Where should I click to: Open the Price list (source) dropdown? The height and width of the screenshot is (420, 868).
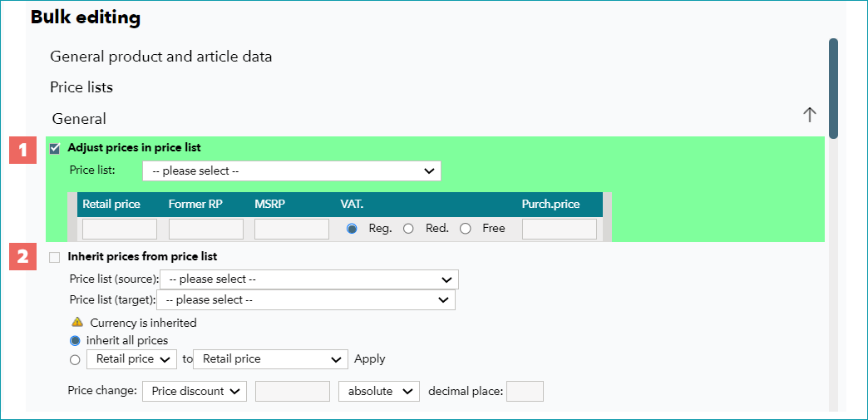coord(309,279)
